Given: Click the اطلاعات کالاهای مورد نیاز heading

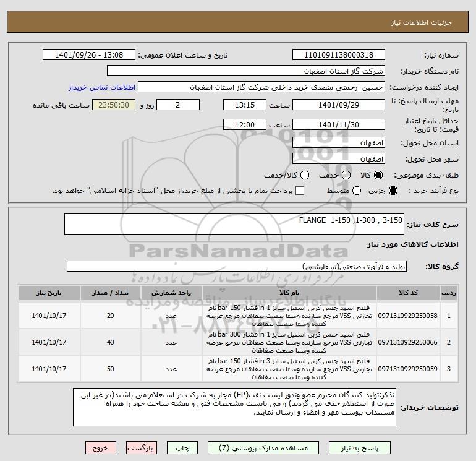Looking at the screenshot, I should [413, 244].
